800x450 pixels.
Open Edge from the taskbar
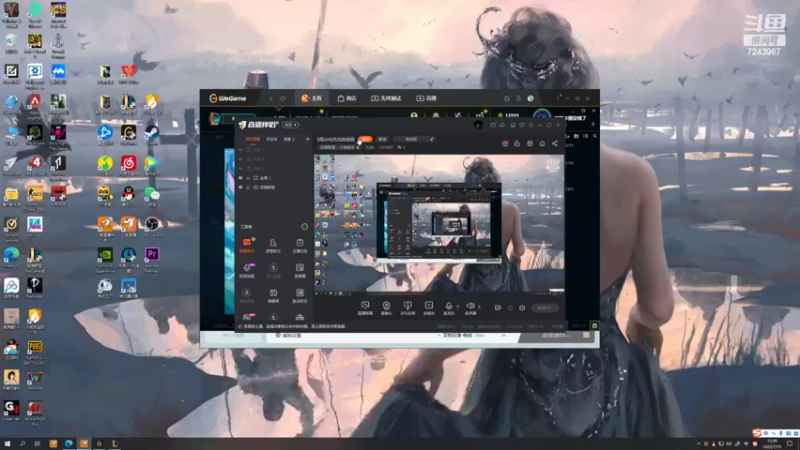(68, 444)
